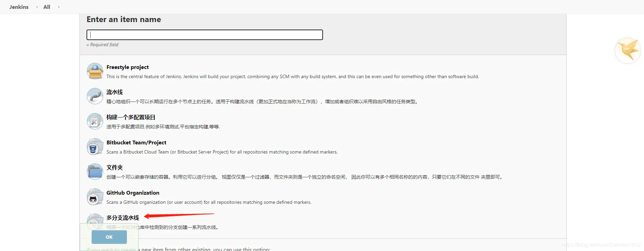Click the GitHub organization scan description
The width and height of the screenshot is (644, 251).
(x=209, y=202)
